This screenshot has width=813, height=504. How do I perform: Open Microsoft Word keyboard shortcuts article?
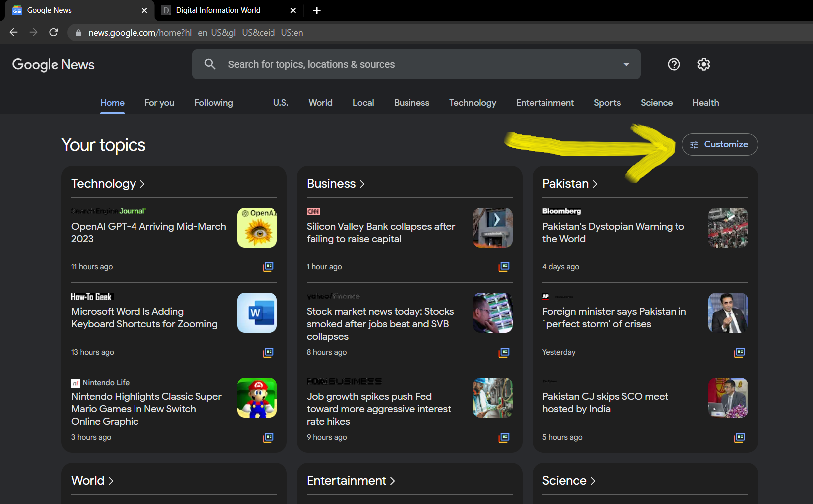click(x=144, y=318)
